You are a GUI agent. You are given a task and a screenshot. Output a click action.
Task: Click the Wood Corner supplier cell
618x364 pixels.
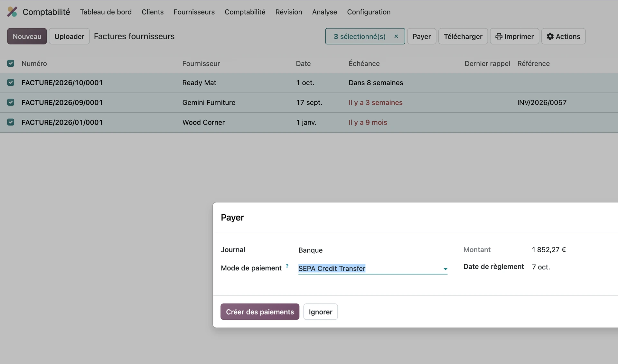click(x=203, y=122)
